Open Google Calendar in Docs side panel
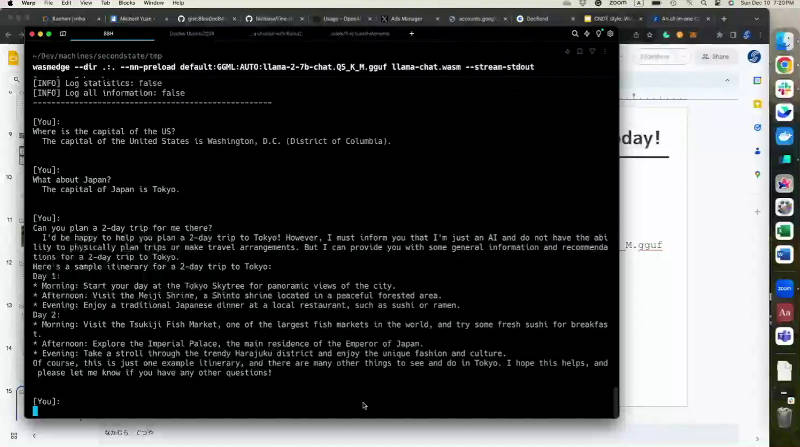Screen dimensions: 800x447 758,81
